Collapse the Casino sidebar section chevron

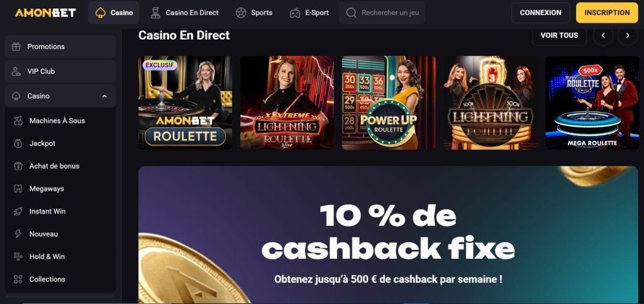pos(104,96)
